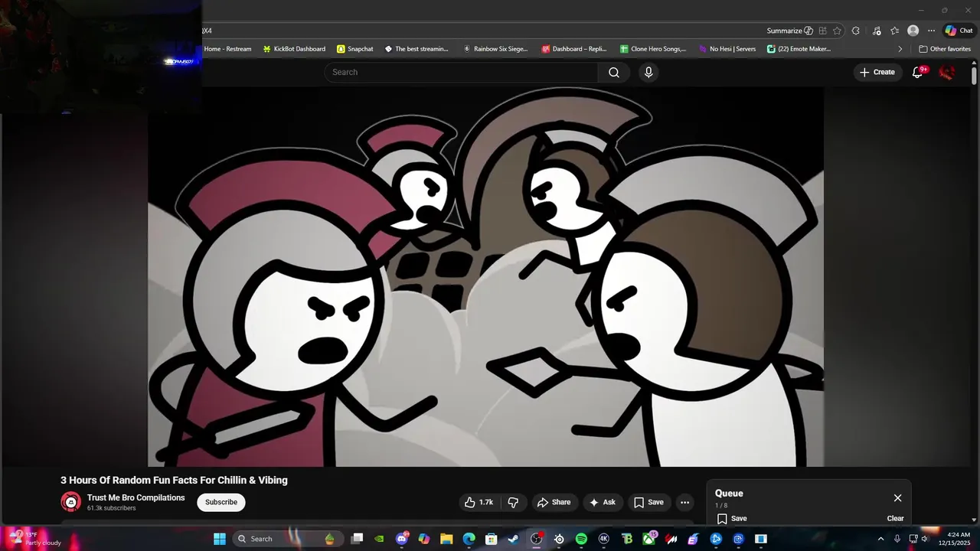Viewport: 980px width, 551px height.
Task: Open the Copilot Chat button
Action: tap(959, 31)
